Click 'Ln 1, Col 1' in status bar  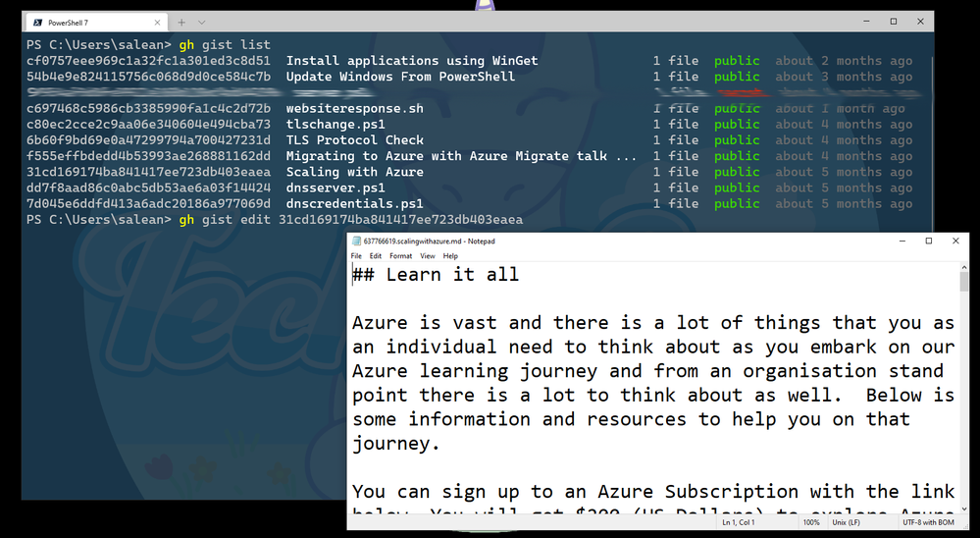click(x=739, y=522)
